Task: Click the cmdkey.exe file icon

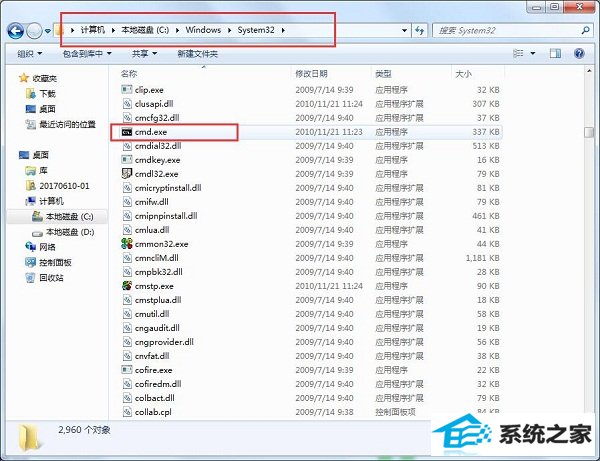Action: [127, 160]
